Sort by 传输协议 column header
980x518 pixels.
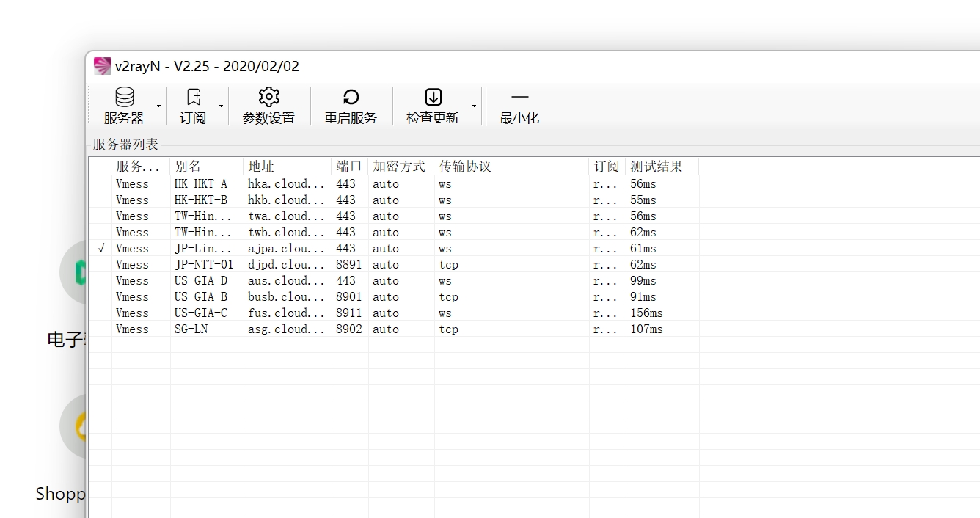tap(512, 167)
